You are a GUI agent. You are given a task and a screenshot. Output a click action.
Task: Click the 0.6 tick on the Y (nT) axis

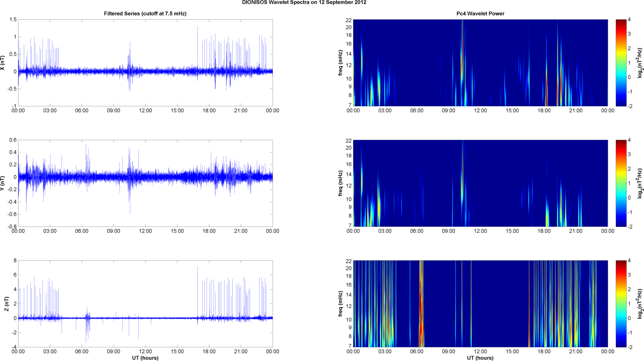pyautogui.click(x=13, y=140)
